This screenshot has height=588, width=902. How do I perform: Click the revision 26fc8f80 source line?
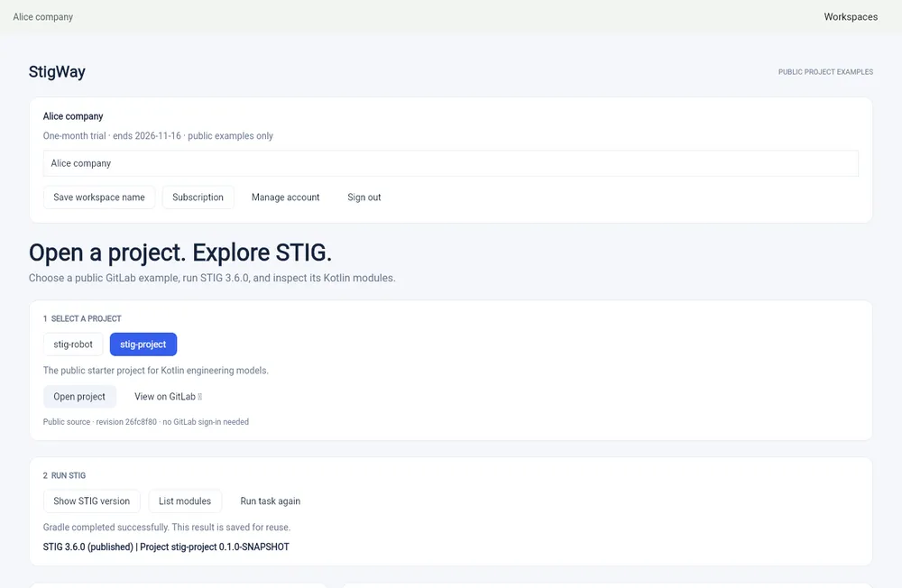(146, 422)
